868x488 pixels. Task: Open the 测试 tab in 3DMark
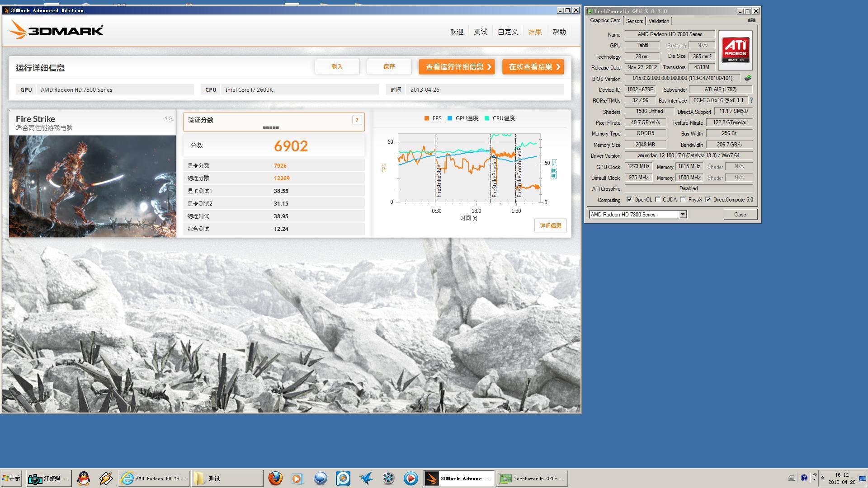[481, 32]
